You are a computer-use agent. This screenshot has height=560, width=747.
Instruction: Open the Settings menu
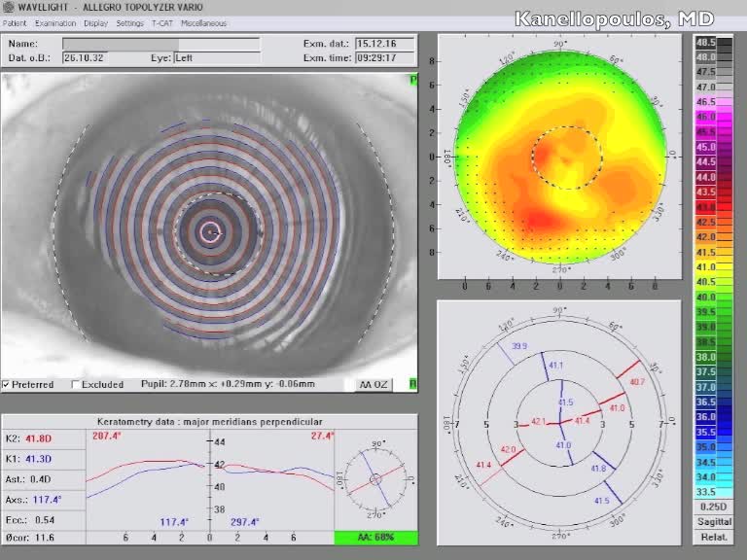[129, 22]
